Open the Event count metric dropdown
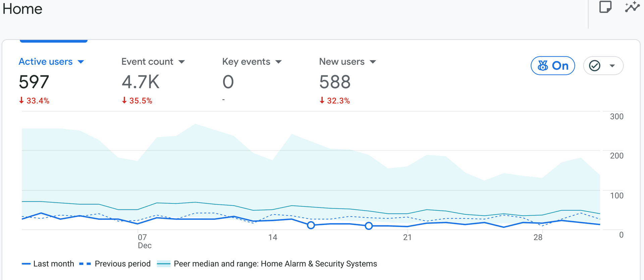644x280 pixels. [181, 62]
